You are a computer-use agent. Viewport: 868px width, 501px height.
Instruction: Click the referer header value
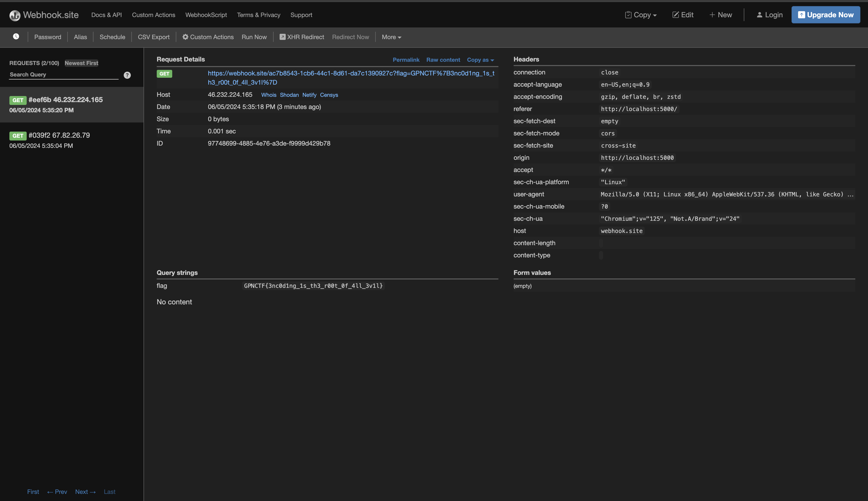(x=639, y=109)
